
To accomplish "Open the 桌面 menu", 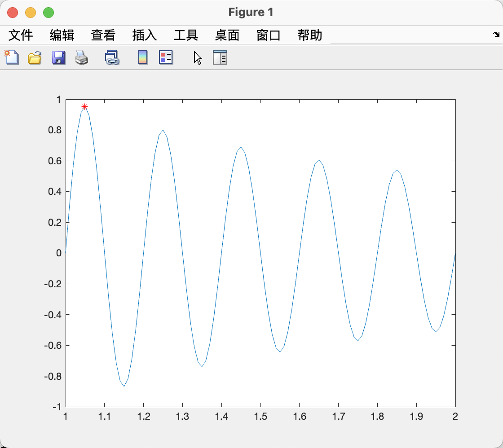I will pyautogui.click(x=227, y=35).
